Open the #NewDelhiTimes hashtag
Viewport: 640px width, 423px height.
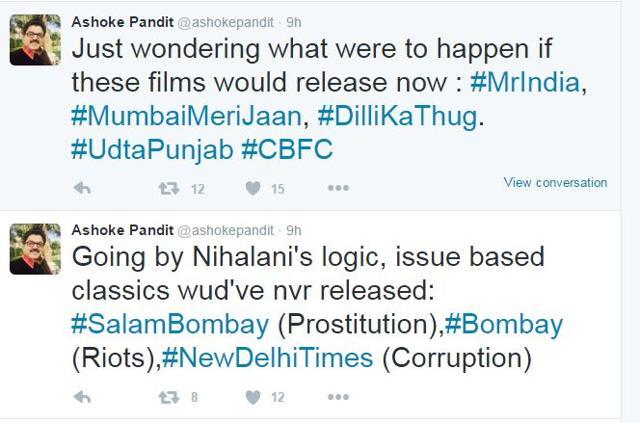coord(267,358)
